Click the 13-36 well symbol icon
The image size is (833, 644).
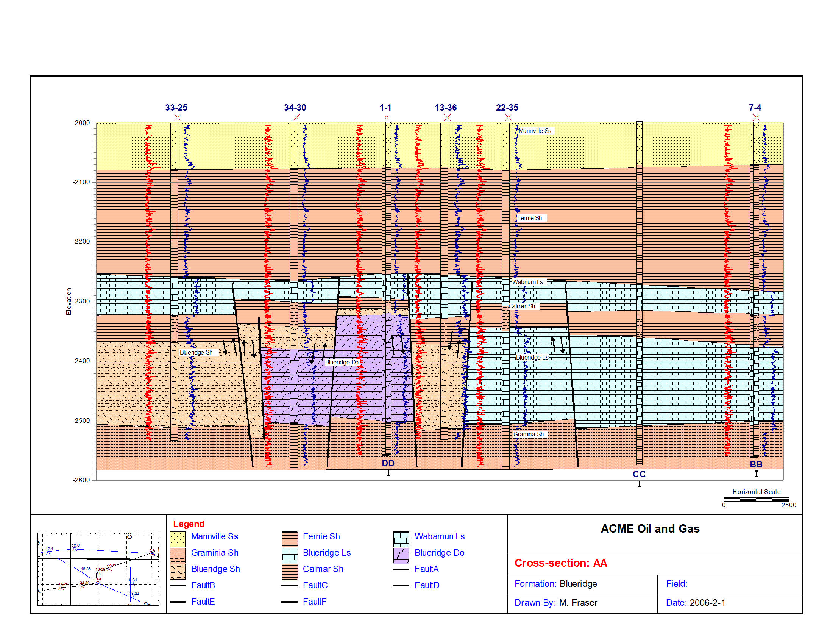pyautogui.click(x=448, y=117)
